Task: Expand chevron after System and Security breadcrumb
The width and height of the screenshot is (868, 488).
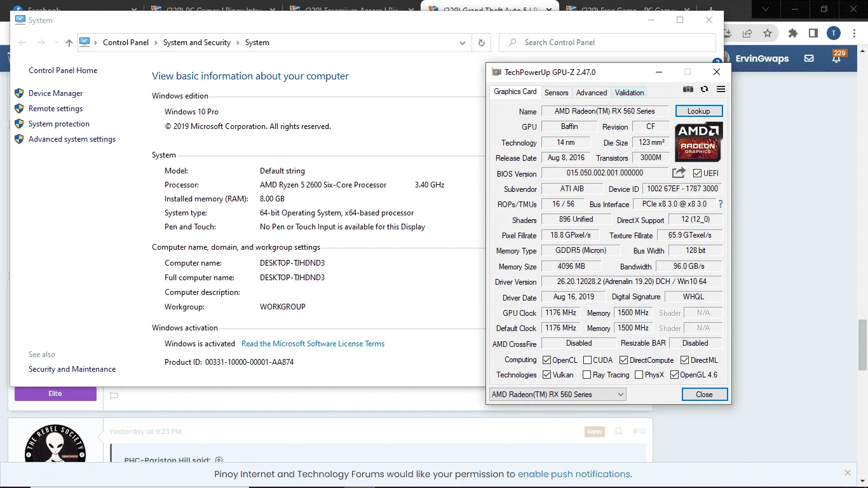Action: click(238, 43)
